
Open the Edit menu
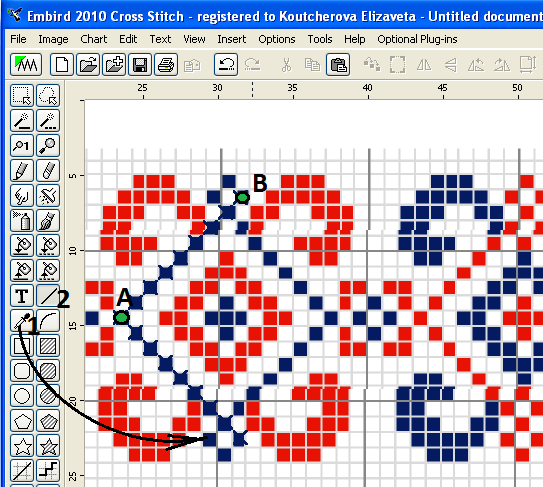128,39
